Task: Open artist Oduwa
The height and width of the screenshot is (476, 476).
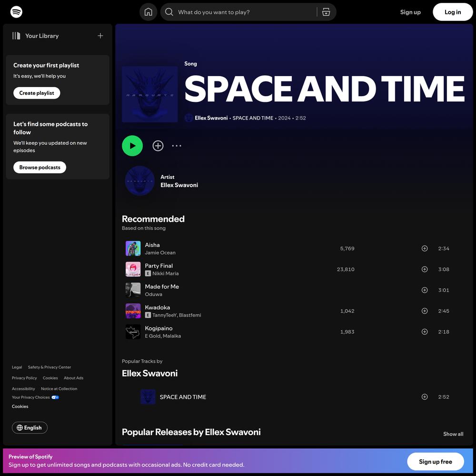Action: click(154, 294)
